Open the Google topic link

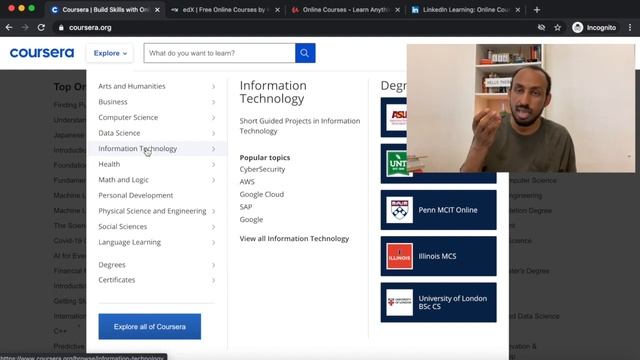(251, 220)
